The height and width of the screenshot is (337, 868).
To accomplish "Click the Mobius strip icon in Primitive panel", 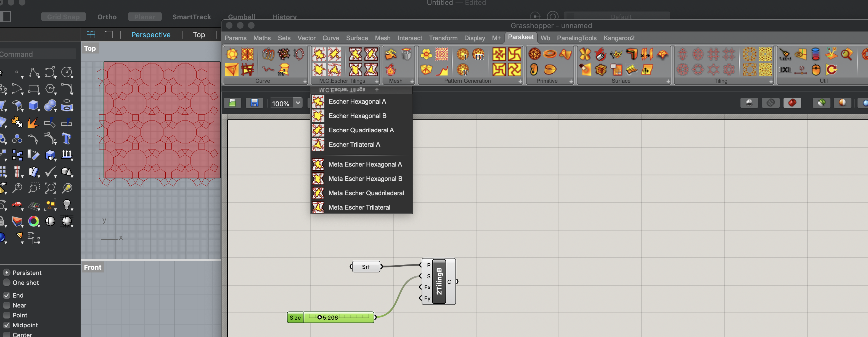I will coord(550,54).
